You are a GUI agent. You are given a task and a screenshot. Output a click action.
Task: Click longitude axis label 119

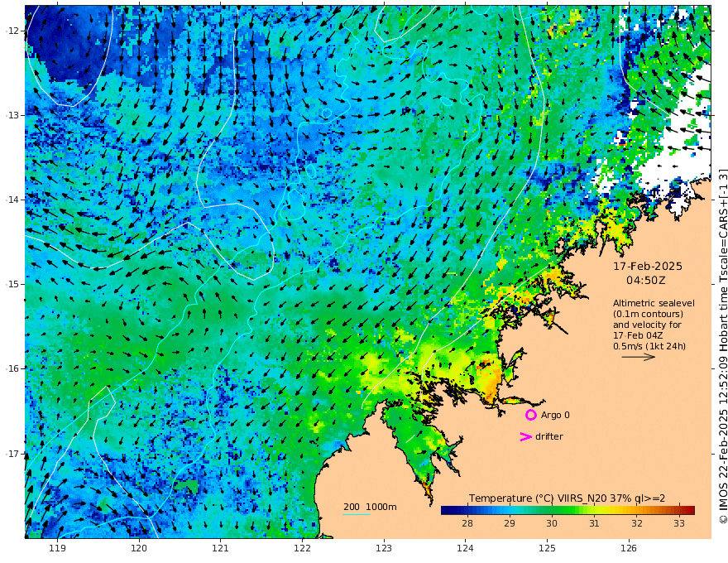[x=58, y=548]
